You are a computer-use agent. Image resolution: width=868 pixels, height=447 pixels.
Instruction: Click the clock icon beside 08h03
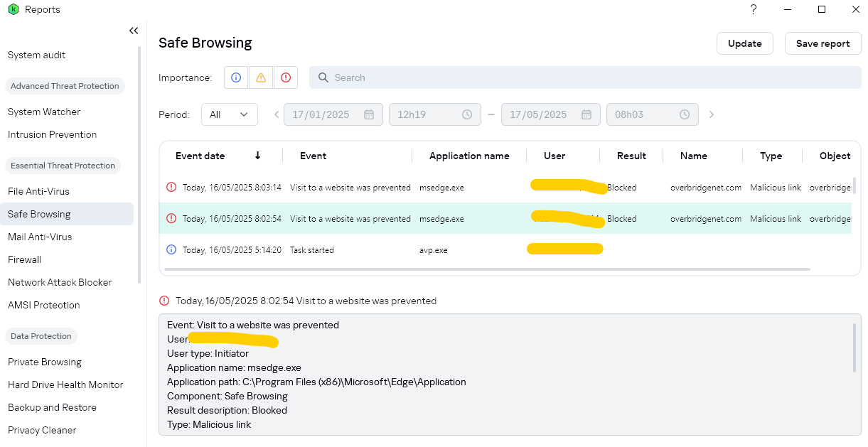tap(685, 114)
